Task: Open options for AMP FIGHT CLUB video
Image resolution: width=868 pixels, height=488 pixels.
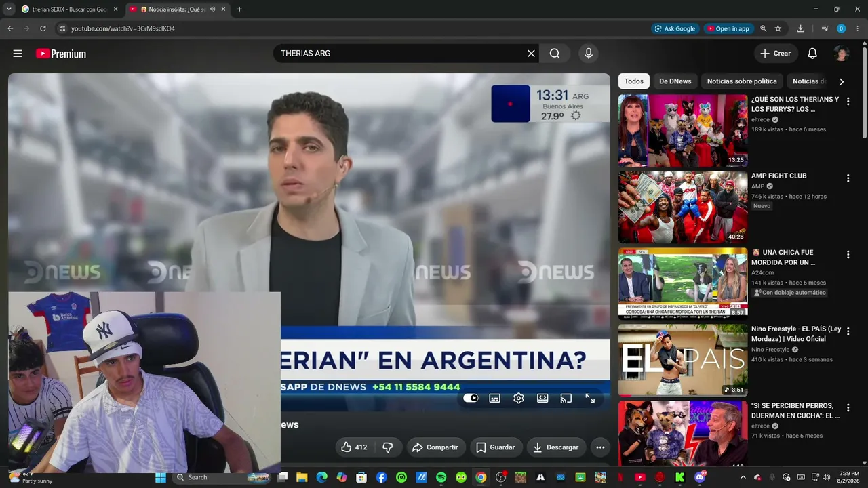Action: coord(848,178)
